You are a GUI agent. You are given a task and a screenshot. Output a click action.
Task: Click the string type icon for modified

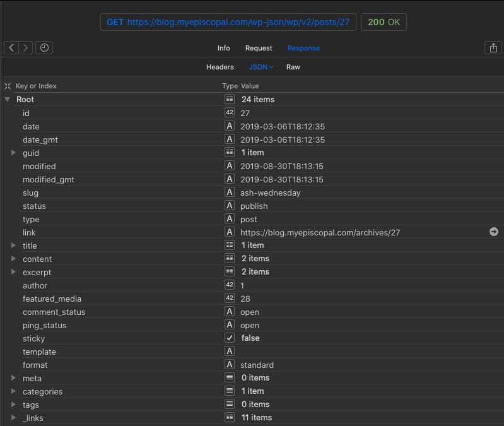pyautogui.click(x=230, y=166)
